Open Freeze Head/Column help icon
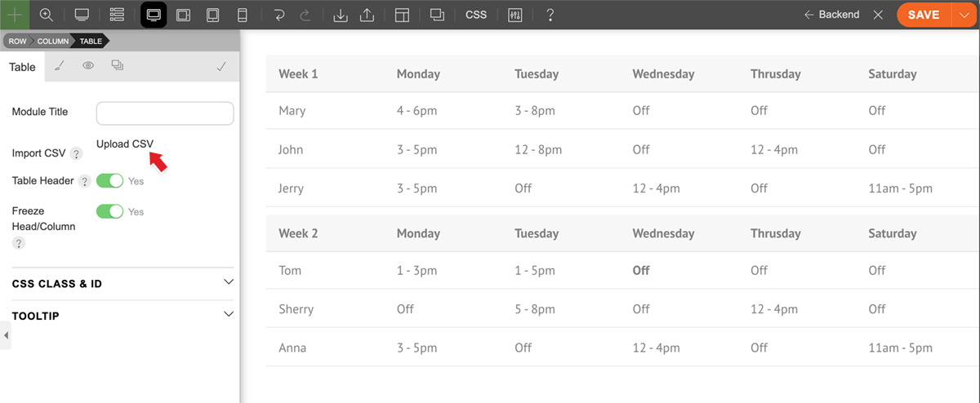Image resolution: width=980 pixels, height=403 pixels. click(19, 244)
